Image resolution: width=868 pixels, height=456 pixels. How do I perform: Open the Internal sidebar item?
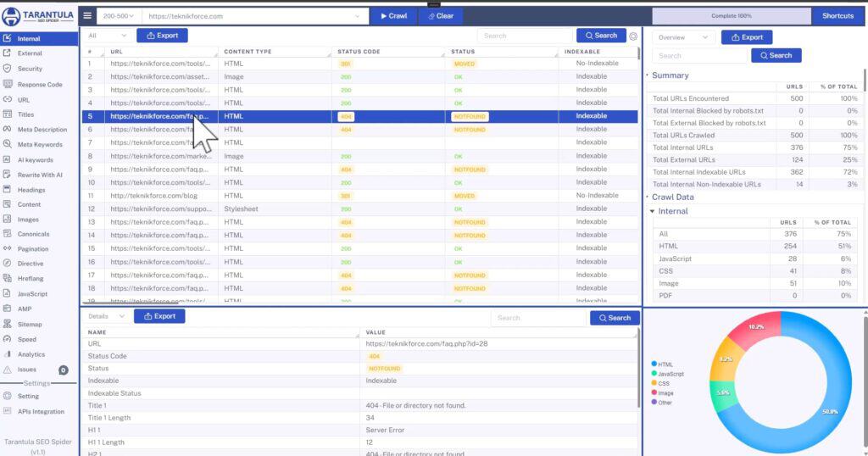[x=39, y=39]
